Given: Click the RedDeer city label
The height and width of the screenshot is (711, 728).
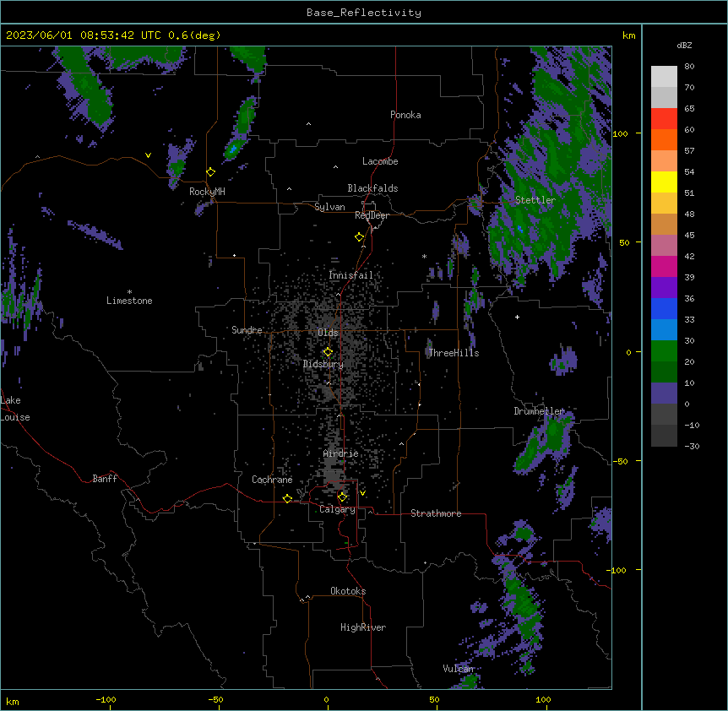Looking at the screenshot, I should click(372, 215).
